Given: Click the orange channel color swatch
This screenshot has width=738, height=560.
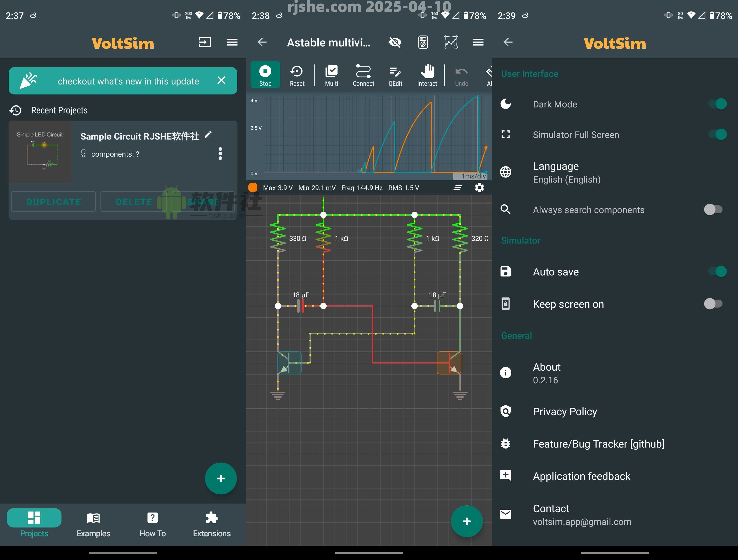Looking at the screenshot, I should (253, 187).
